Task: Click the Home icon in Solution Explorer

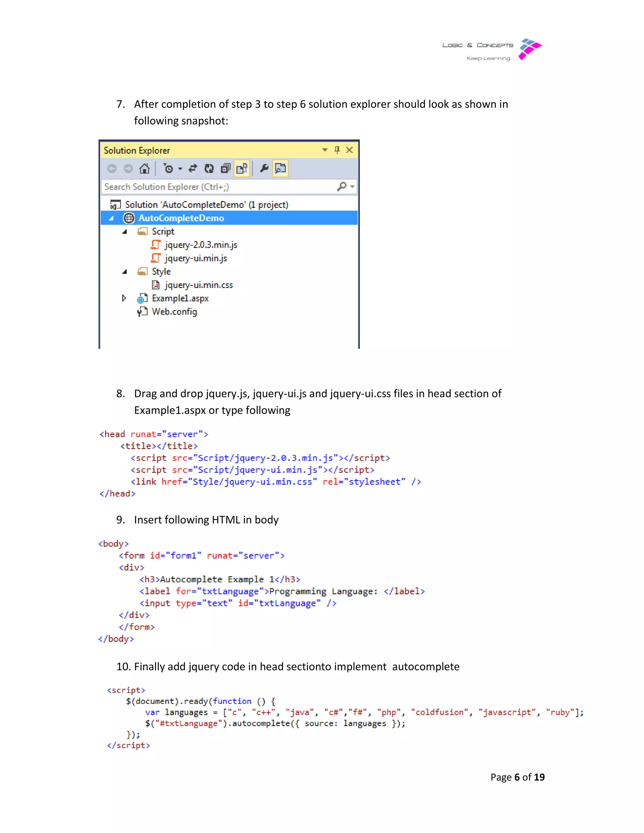Action: (144, 168)
